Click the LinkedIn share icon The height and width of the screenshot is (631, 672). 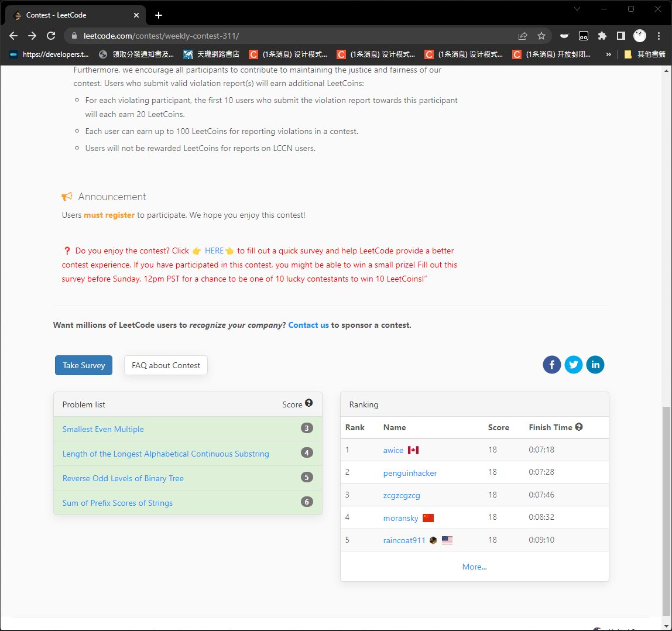click(x=595, y=365)
